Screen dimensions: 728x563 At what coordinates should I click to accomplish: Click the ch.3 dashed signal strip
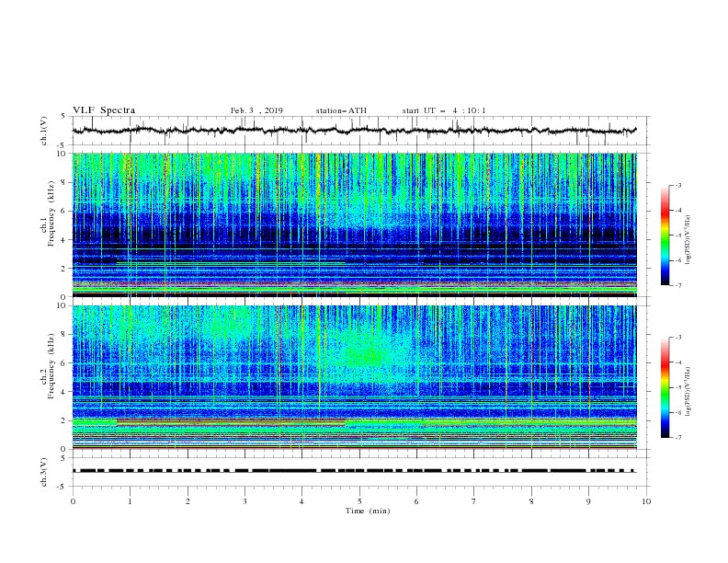[x=354, y=471]
